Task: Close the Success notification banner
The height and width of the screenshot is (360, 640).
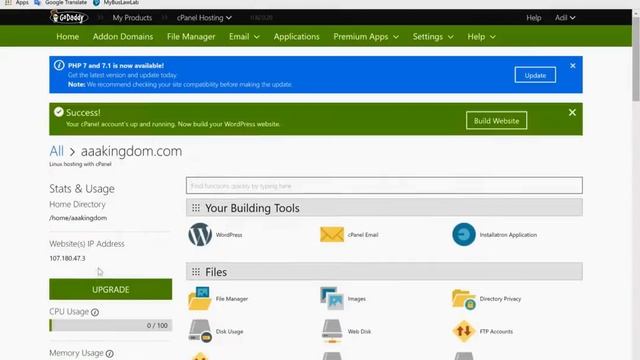Action: pyautogui.click(x=572, y=112)
